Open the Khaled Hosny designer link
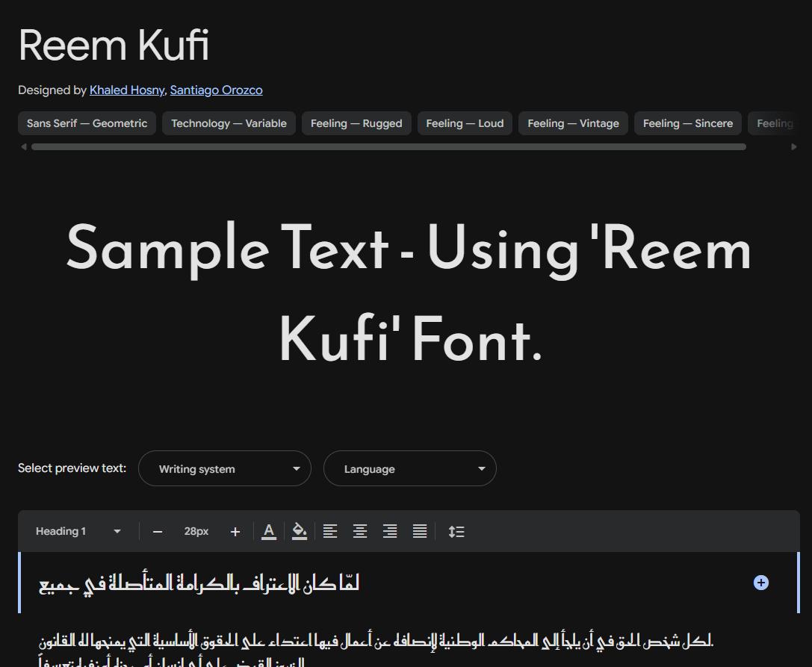The width and height of the screenshot is (812, 667). coord(127,90)
